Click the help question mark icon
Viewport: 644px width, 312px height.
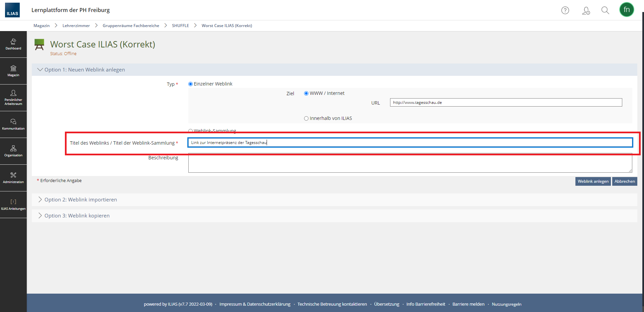pyautogui.click(x=565, y=10)
